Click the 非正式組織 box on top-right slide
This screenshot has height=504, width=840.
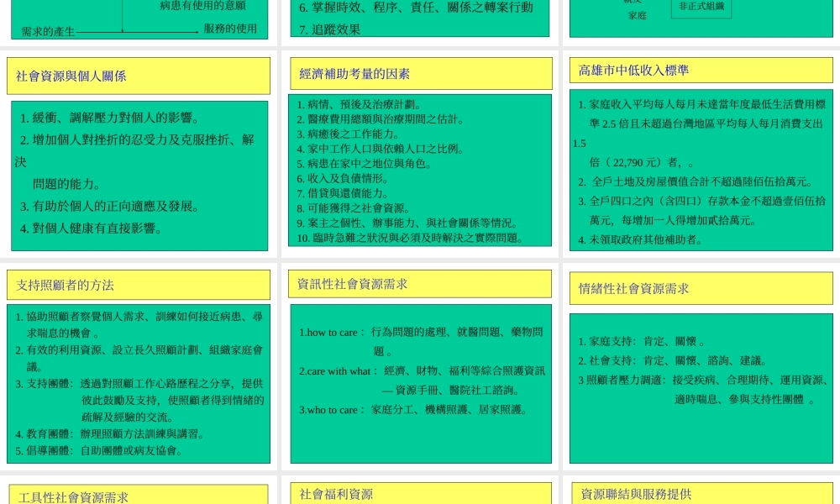pyautogui.click(x=700, y=8)
